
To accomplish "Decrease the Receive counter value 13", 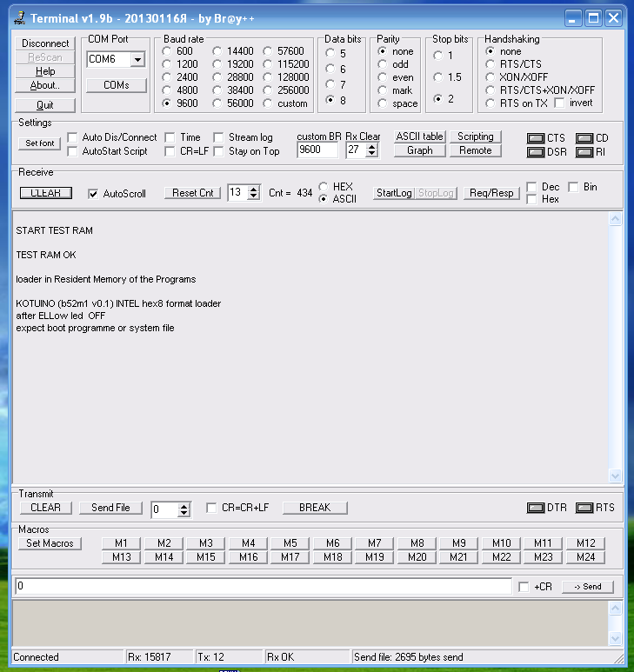I will click(254, 196).
